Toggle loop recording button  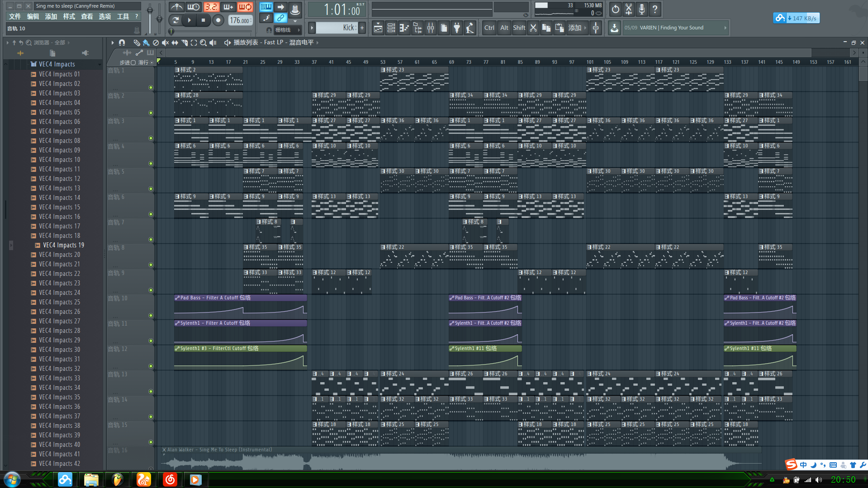pos(245,7)
